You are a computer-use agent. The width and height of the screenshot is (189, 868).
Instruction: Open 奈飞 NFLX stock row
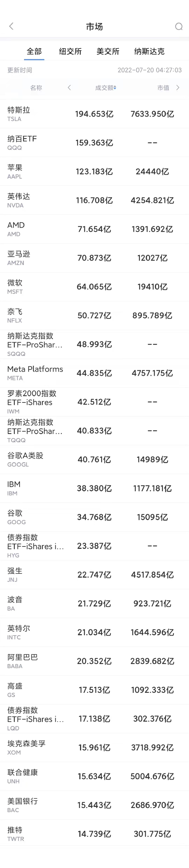click(x=94, y=315)
